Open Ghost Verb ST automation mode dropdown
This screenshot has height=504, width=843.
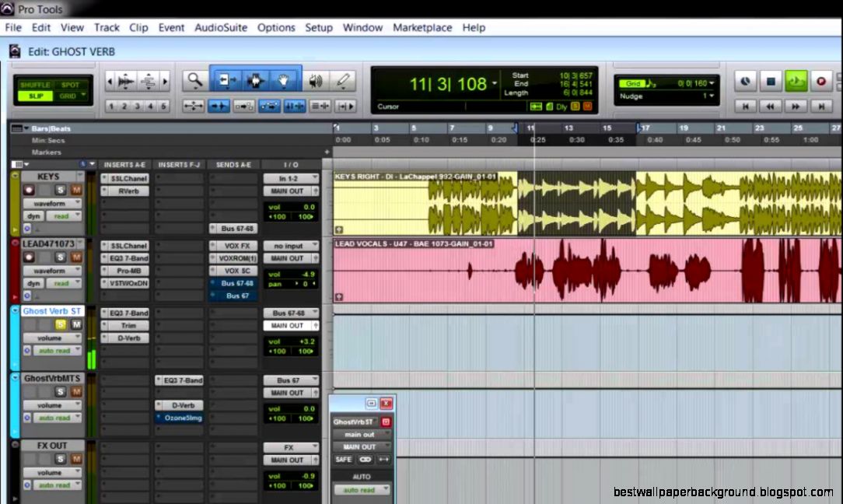[58, 350]
